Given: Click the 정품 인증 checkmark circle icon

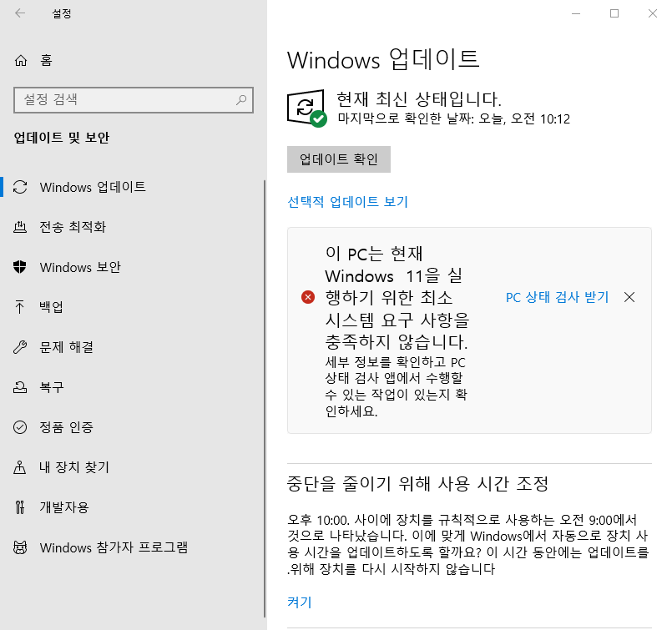Looking at the screenshot, I should [22, 427].
